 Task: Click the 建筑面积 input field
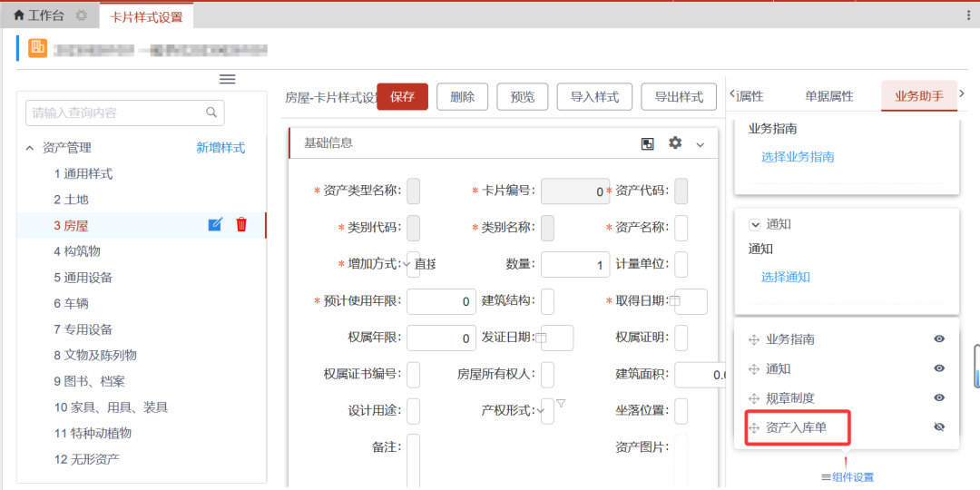click(x=700, y=375)
